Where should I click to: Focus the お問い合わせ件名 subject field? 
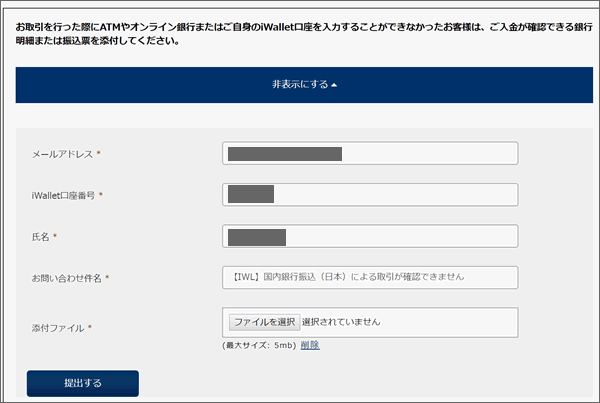tap(370, 277)
